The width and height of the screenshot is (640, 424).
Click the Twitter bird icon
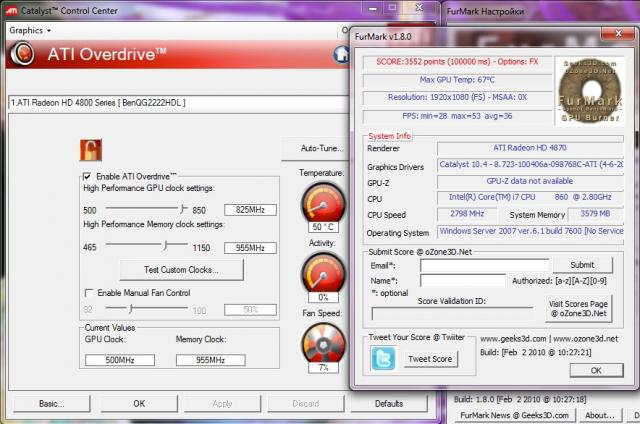[383, 358]
